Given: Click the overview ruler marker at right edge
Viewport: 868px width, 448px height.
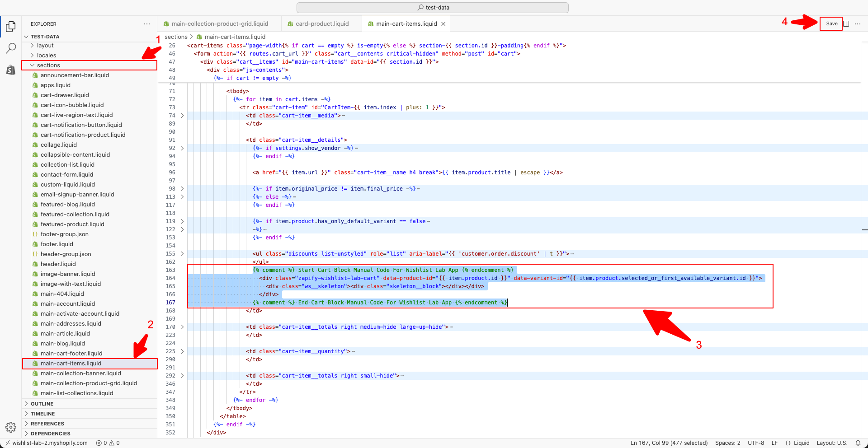Looking at the screenshot, I should point(865,230).
